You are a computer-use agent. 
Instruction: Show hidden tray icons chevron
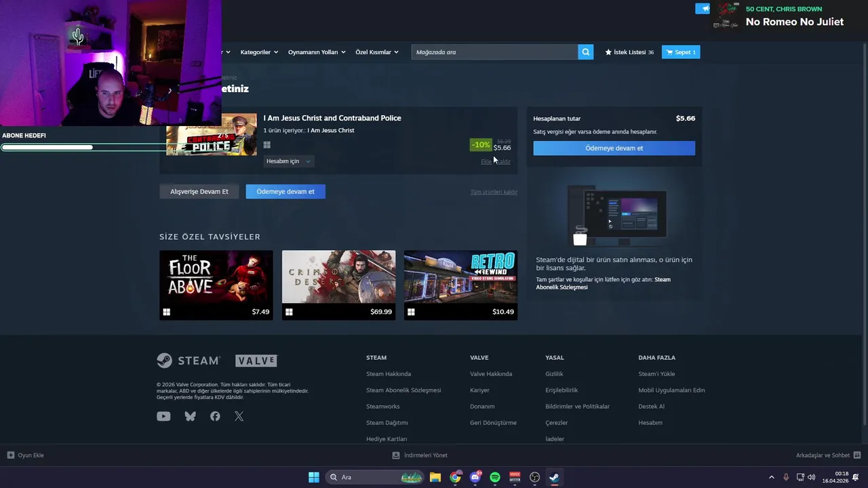coord(771,477)
